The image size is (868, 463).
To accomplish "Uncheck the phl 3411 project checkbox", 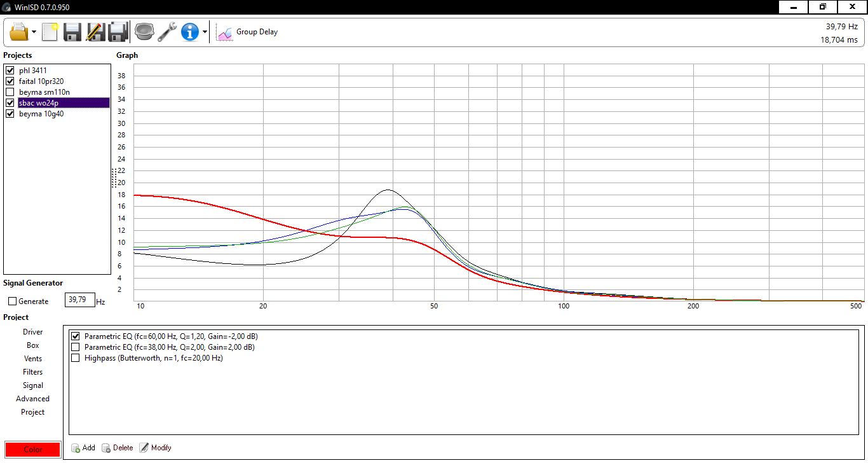I will [x=10, y=71].
